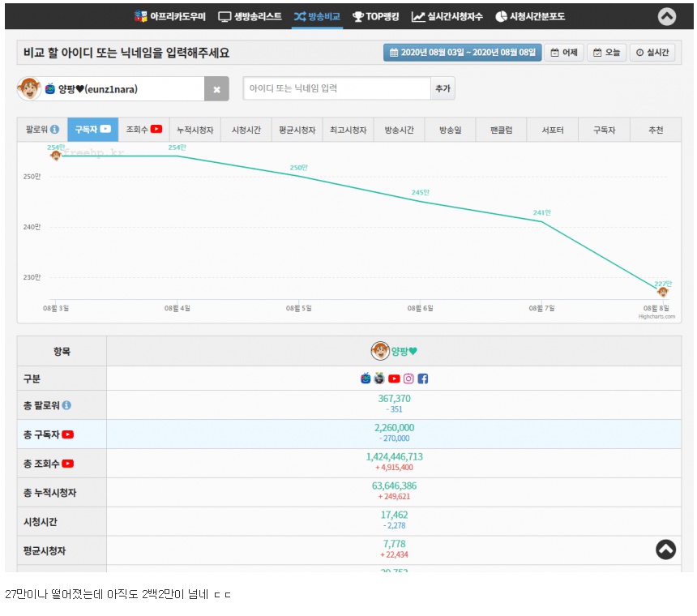Screen dimensions: 697x616
Task: Switch to the 추천 tab
Action: (655, 130)
